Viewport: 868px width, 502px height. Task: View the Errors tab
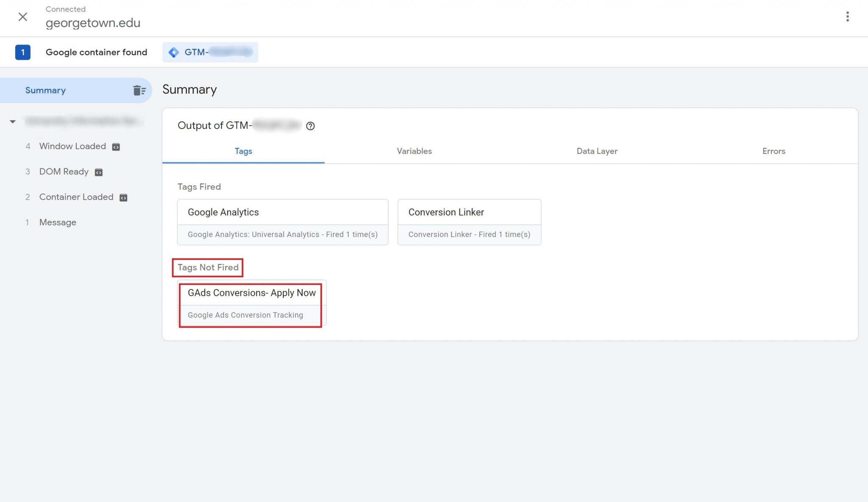pos(773,151)
